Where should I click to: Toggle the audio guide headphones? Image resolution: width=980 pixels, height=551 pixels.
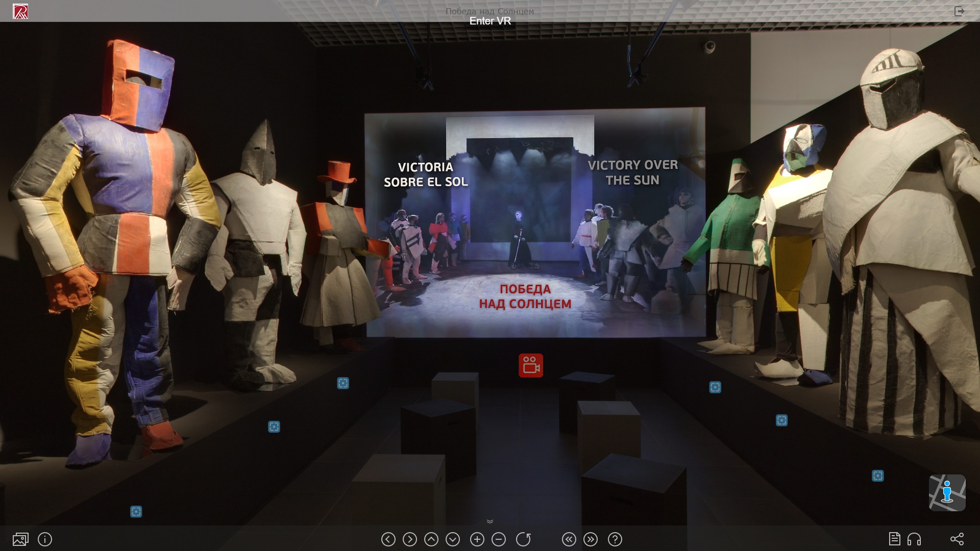[x=914, y=539]
